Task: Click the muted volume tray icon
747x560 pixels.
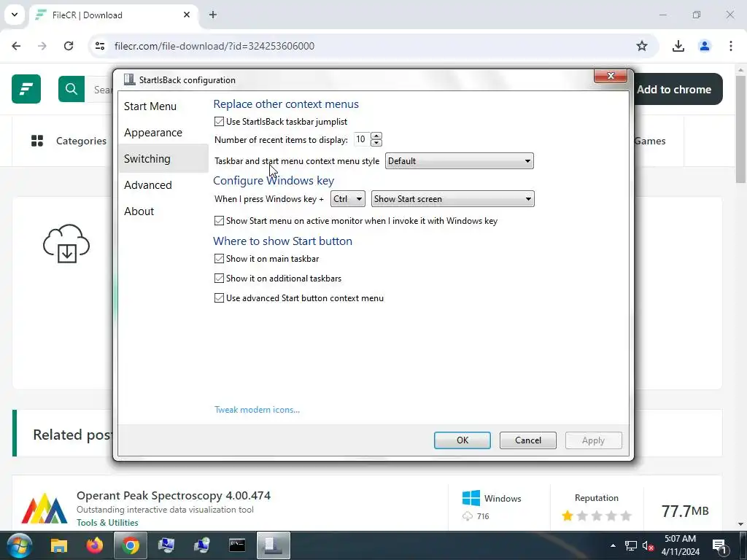Action: (648, 545)
